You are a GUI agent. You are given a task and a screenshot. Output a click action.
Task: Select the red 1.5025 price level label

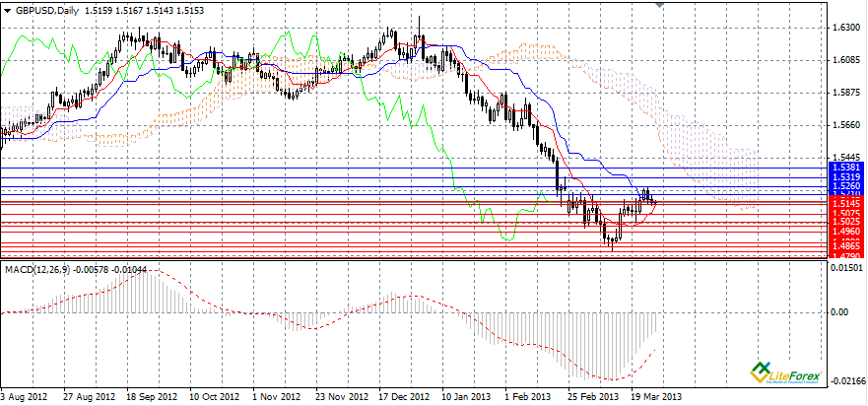coord(846,222)
